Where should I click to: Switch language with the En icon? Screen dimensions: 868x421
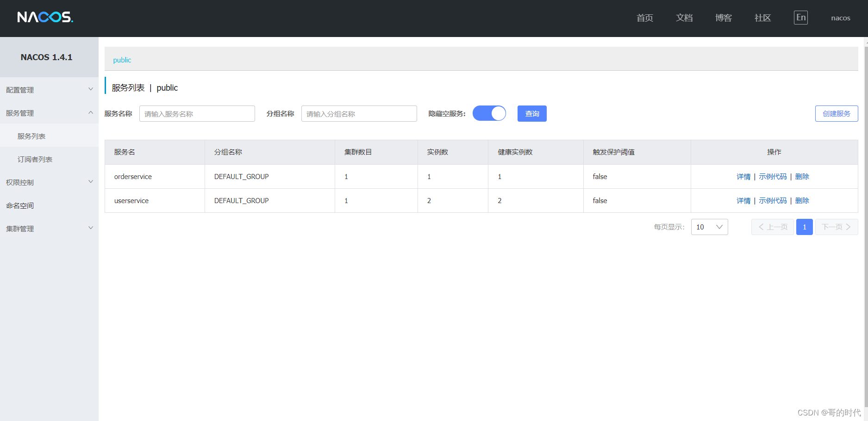(801, 18)
